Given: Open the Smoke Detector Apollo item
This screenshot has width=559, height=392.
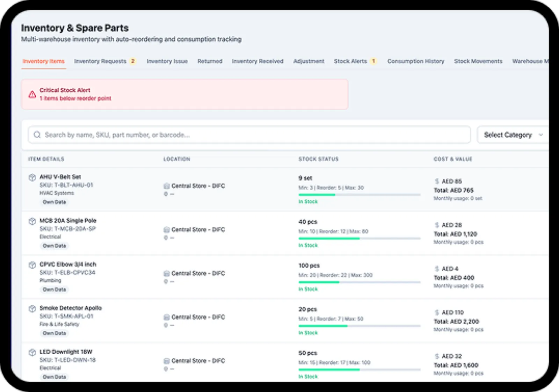Looking at the screenshot, I should pos(71,308).
